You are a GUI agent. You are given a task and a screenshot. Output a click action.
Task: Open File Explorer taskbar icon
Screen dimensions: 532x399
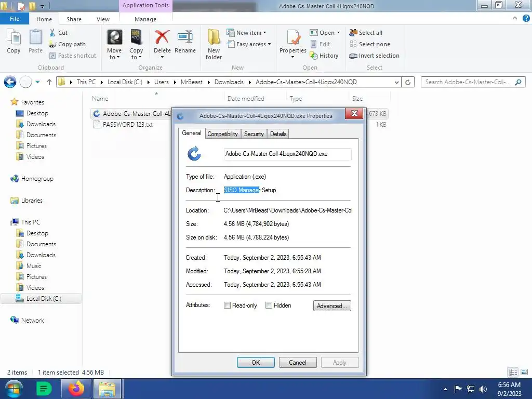107,389
